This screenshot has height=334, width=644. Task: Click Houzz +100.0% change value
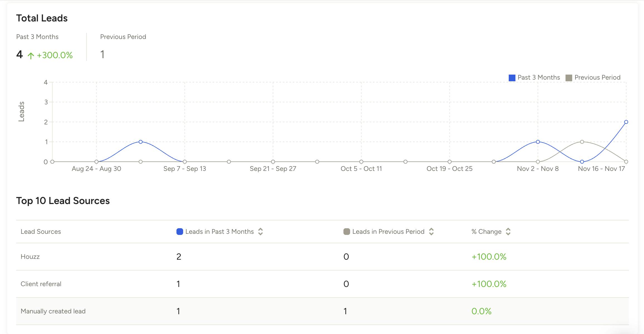[x=489, y=257]
